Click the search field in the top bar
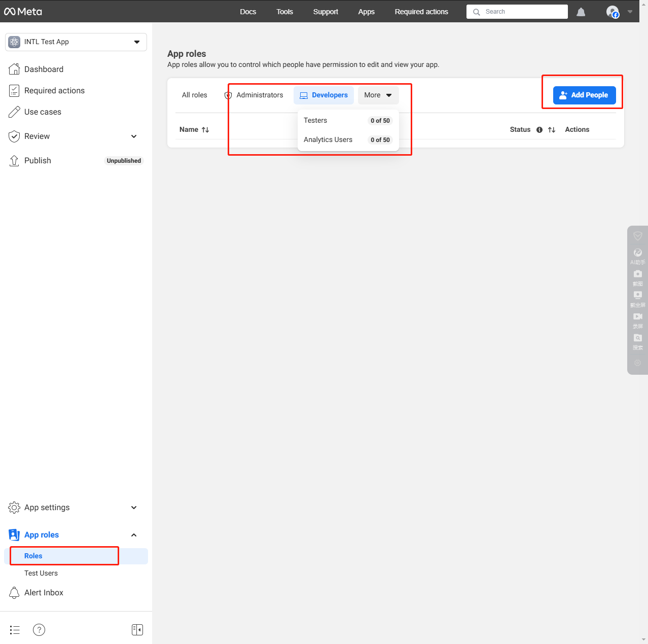 coord(517,11)
